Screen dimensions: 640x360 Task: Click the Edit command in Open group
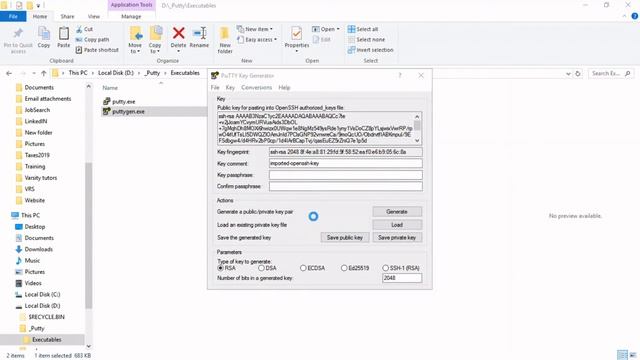tap(321, 40)
